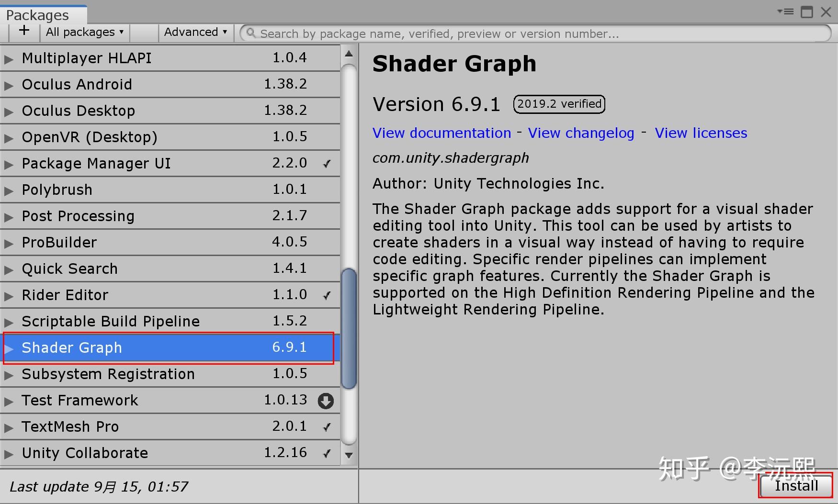Viewport: 838px width, 504px height.
Task: Open the window options hamburger icon top-right
Action: pyautogui.click(x=785, y=11)
